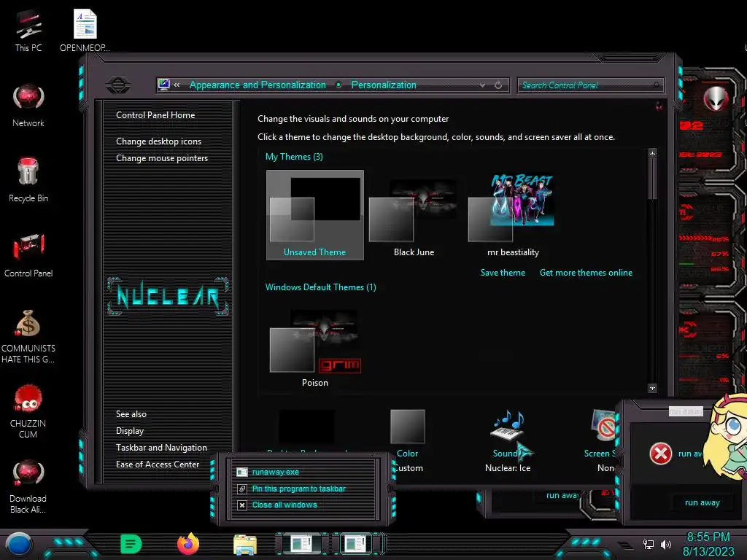The height and width of the screenshot is (560, 747).
Task: Click the Control Panel address bar icon
Action: pos(164,85)
